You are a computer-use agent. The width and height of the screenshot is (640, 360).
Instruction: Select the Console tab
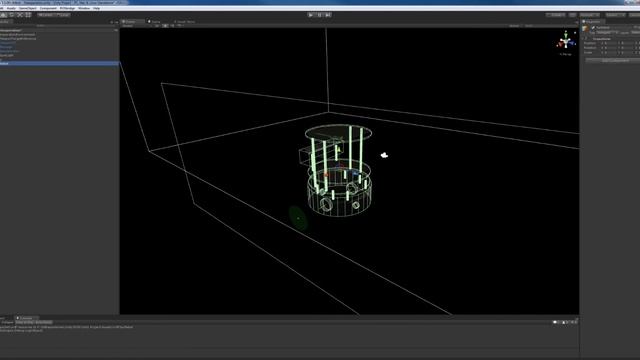pyautogui.click(x=27, y=318)
